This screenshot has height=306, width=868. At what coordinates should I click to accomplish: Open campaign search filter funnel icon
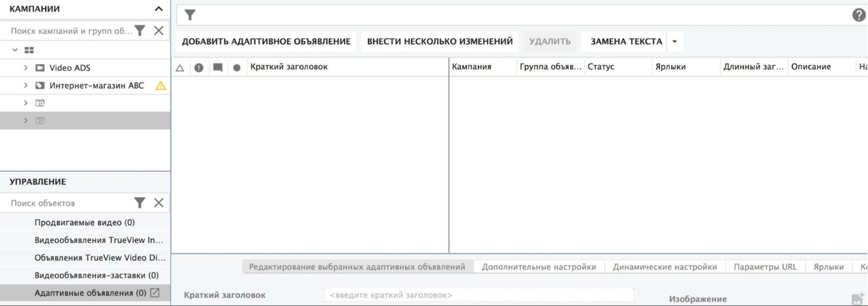(x=140, y=30)
